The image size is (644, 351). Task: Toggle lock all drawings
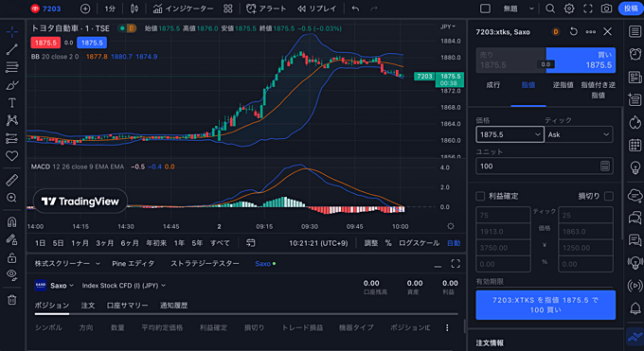(x=12, y=258)
